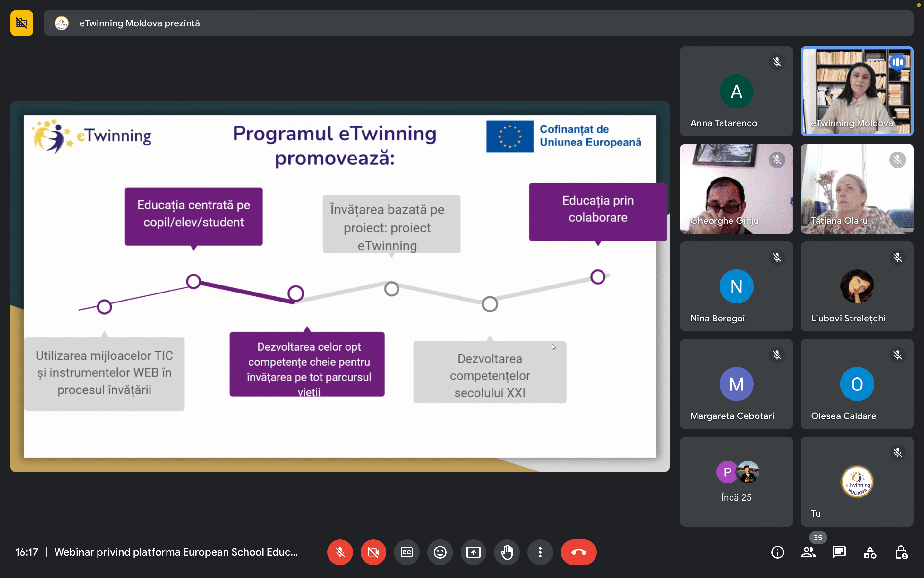The width and height of the screenshot is (924, 578).
Task: Select Gheorghe Gînju's video tile
Action: click(736, 188)
